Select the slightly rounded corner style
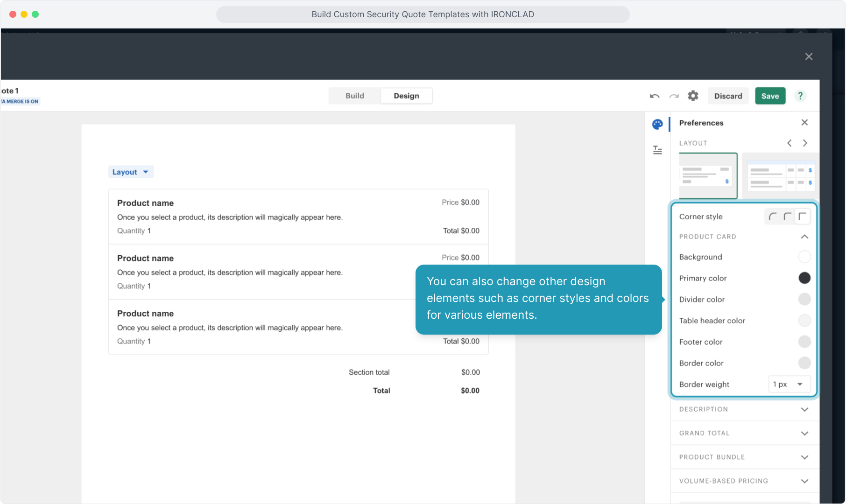 pos(788,217)
